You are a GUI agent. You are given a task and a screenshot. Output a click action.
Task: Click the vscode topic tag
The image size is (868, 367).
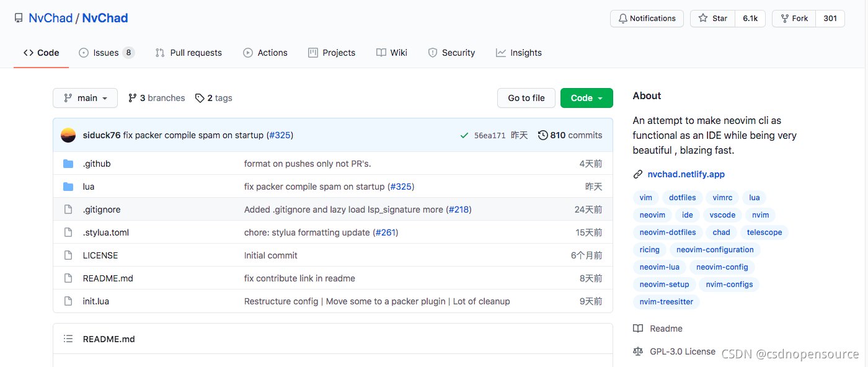coord(722,215)
